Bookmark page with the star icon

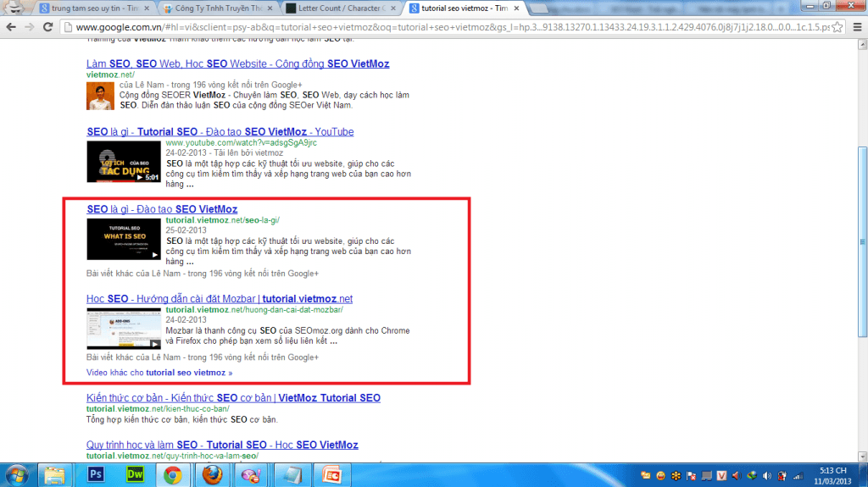point(837,26)
